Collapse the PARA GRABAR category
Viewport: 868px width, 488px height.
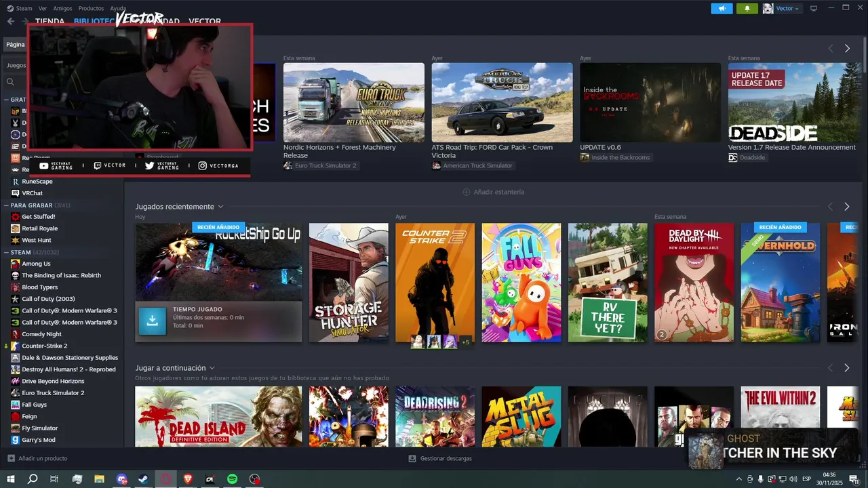point(6,205)
